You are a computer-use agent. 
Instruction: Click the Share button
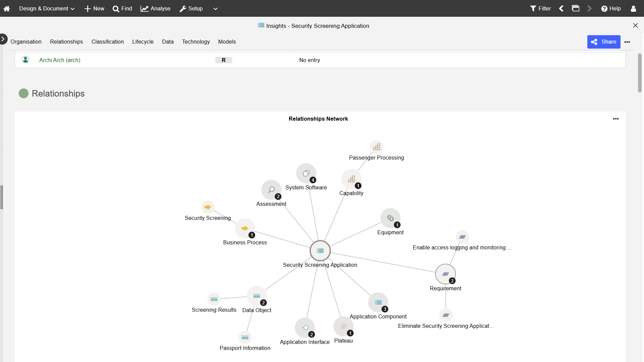click(603, 42)
